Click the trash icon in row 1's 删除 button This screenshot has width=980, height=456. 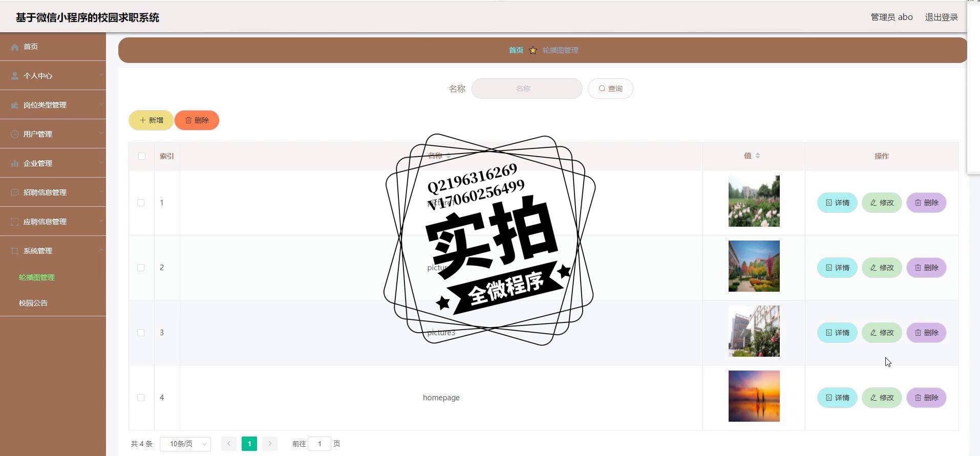click(918, 203)
